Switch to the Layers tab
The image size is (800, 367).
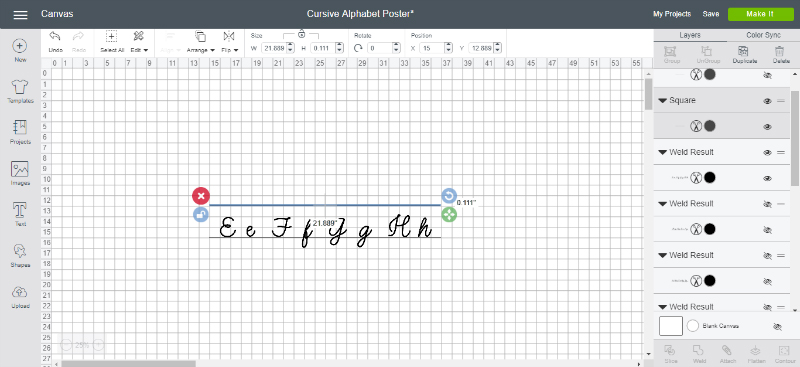point(690,35)
